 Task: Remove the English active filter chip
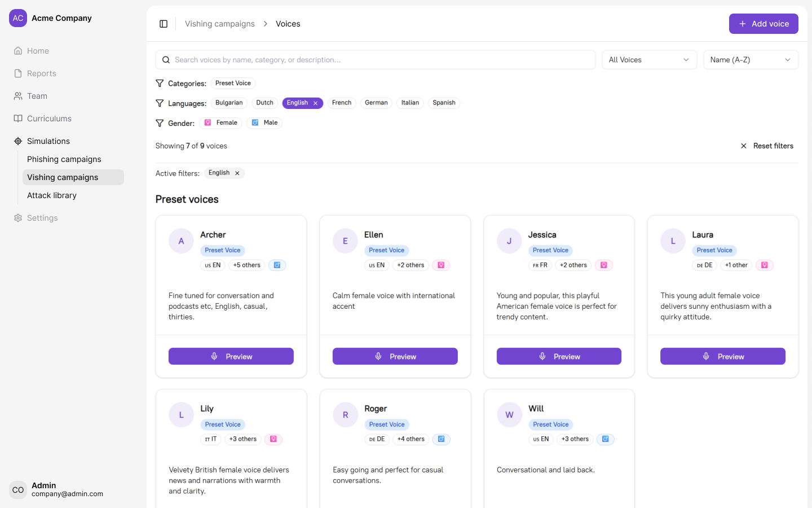(237, 173)
